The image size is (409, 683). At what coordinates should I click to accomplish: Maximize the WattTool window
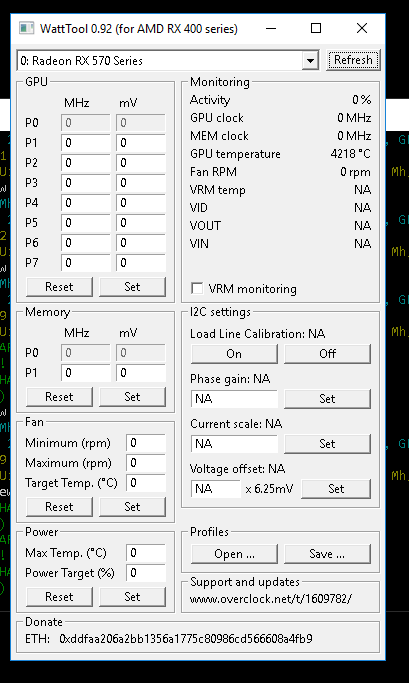316,29
